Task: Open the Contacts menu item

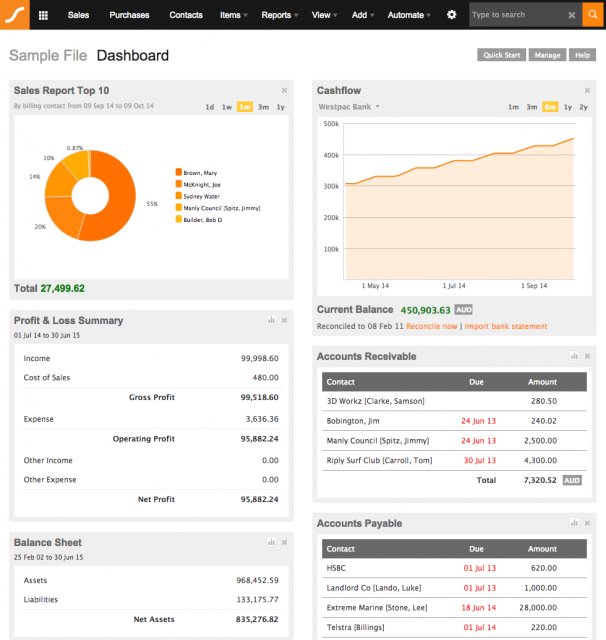Action: click(186, 15)
